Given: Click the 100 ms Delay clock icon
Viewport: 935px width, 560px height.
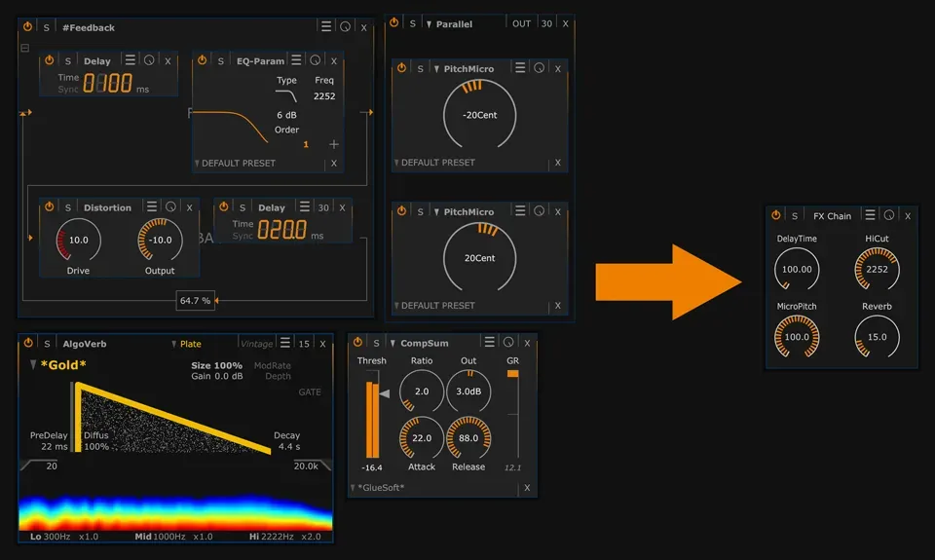Looking at the screenshot, I should click(x=149, y=59).
